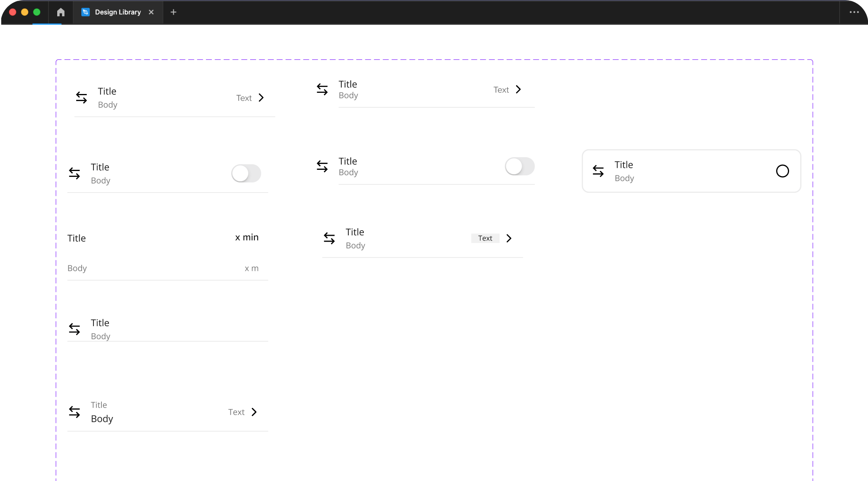Click the chevron next to the gray Text badge

(x=509, y=238)
